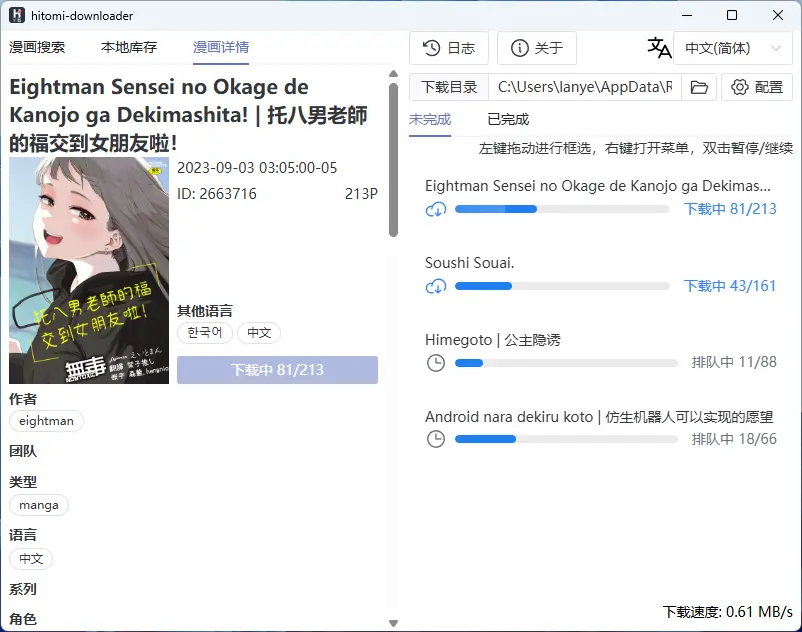Open the 已完成 completed tab
802x632 pixels.
(508, 119)
